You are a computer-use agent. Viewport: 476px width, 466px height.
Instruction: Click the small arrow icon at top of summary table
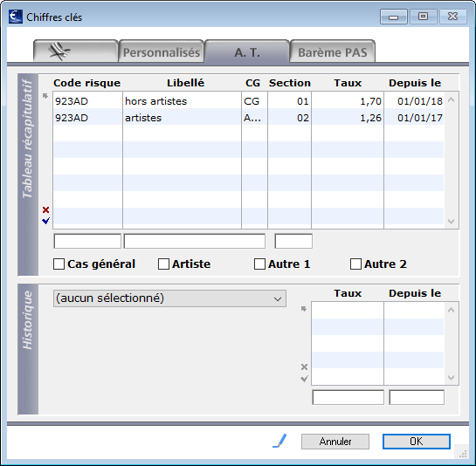pos(45,96)
